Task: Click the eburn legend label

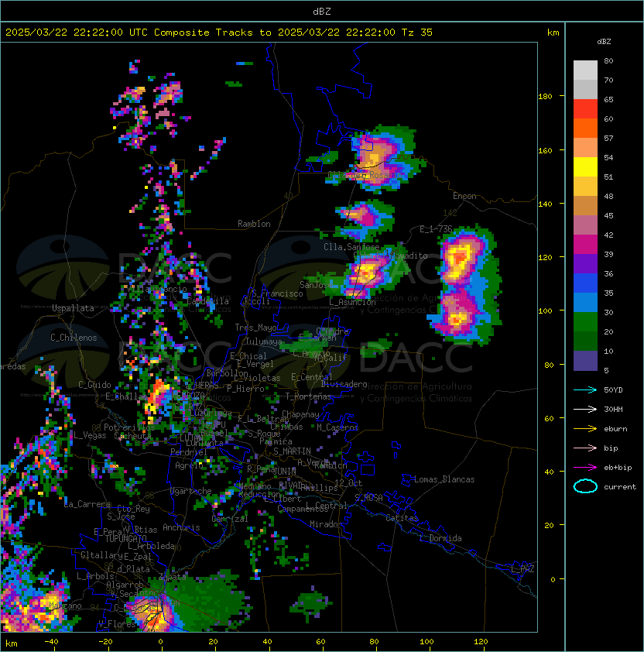Action: click(x=615, y=429)
